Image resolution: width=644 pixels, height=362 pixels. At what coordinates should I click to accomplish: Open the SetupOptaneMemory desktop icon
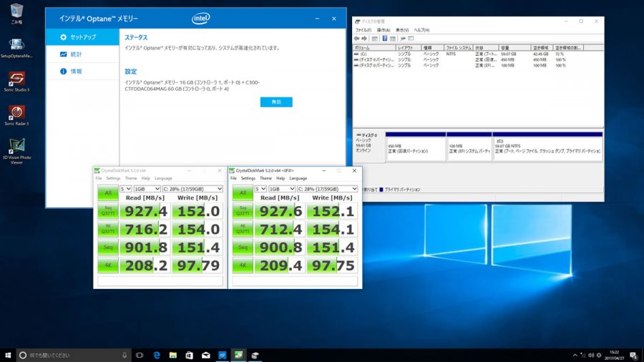[x=16, y=45]
